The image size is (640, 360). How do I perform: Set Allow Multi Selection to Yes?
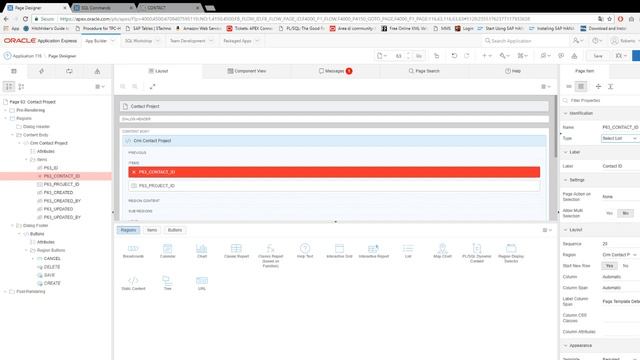coord(609,213)
